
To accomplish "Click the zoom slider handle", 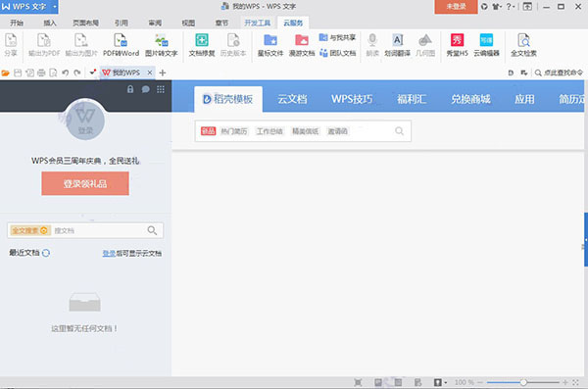I will [x=523, y=382].
